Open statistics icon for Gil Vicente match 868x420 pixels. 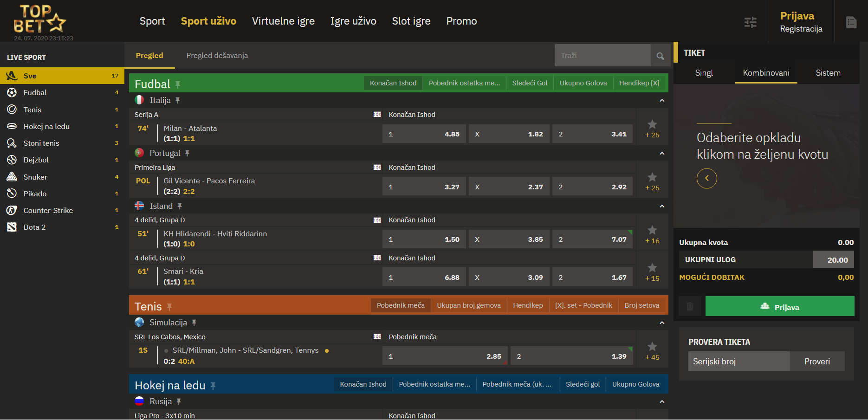pos(377,168)
